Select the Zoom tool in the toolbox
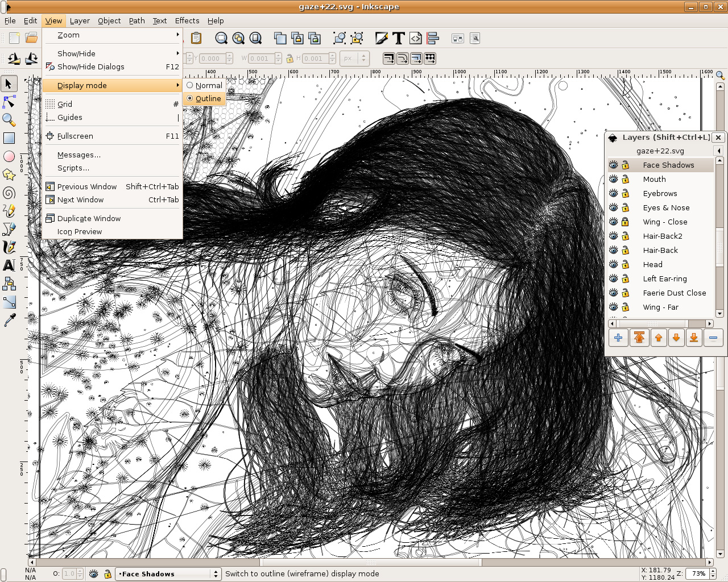728x582 pixels. coord(9,120)
